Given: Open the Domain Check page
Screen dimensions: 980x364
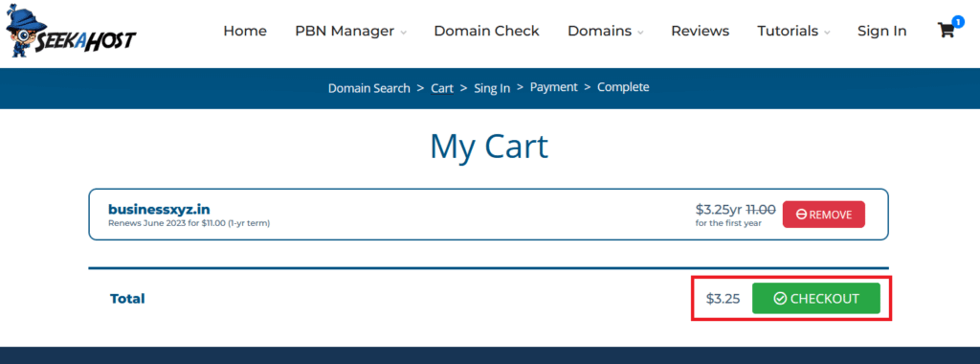Looking at the screenshot, I should [486, 31].
